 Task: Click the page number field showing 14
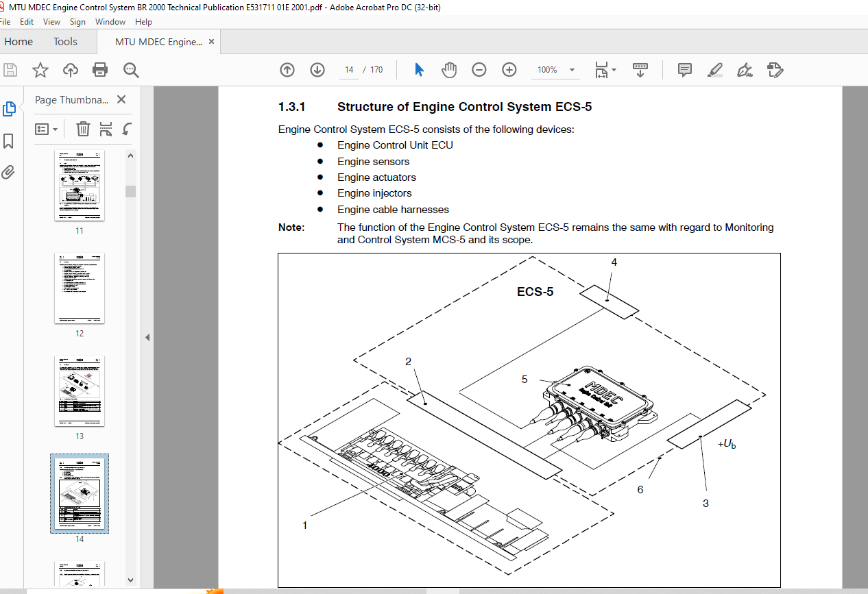tap(350, 70)
